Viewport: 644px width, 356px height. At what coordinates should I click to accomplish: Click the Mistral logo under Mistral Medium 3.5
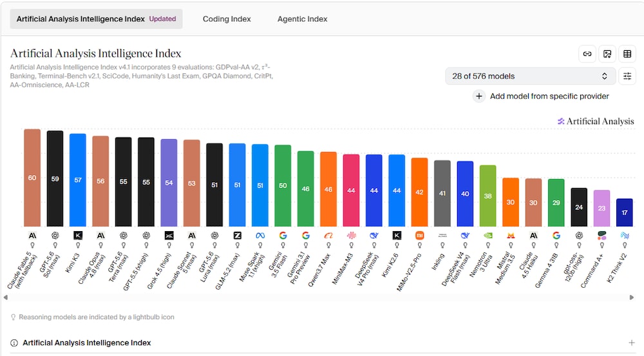[x=511, y=236]
